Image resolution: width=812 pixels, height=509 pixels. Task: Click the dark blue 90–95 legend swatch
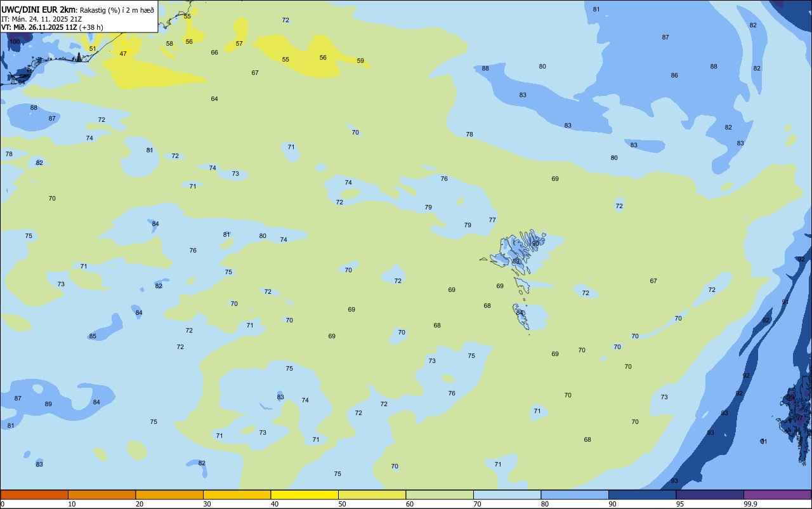tap(642, 494)
